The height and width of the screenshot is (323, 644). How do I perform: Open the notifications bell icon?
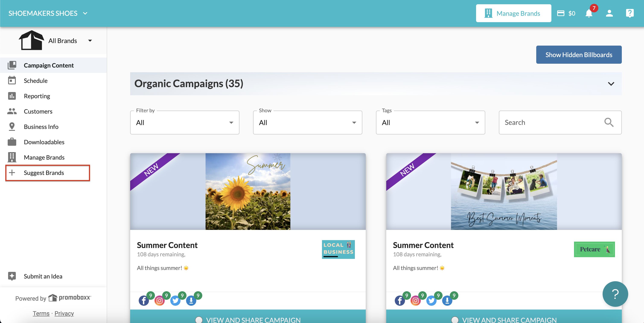(589, 13)
